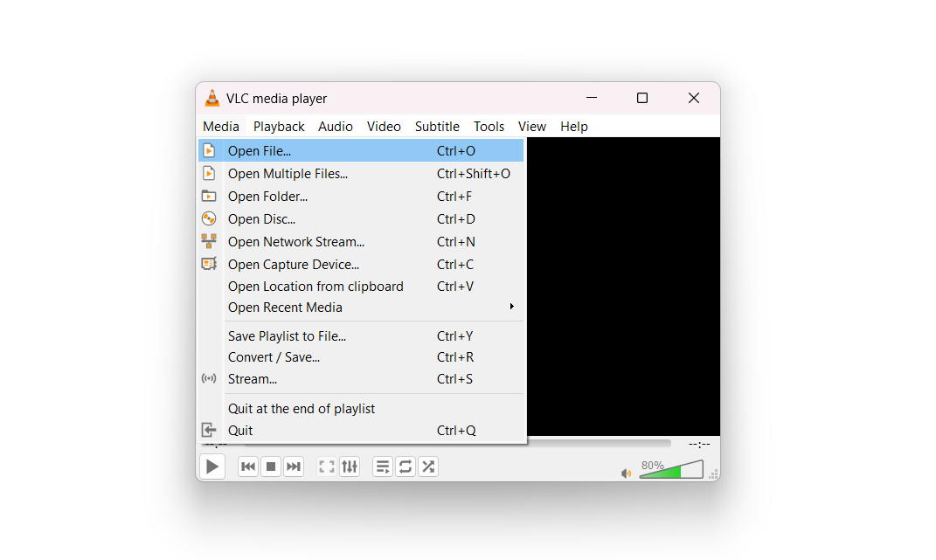Select Open Location from clipboard

pyautogui.click(x=361, y=286)
